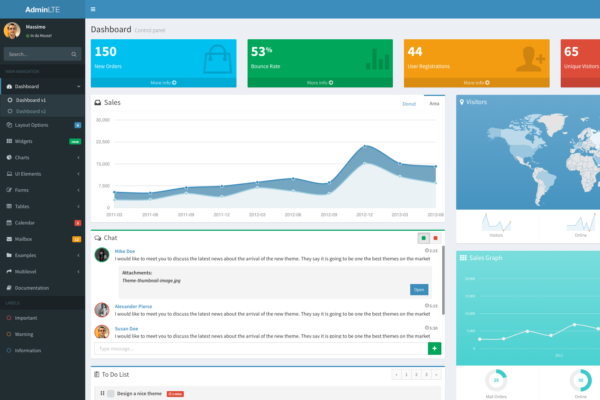This screenshot has height=400, width=600.
Task: Click the Forms edit icon
Action: [9, 190]
